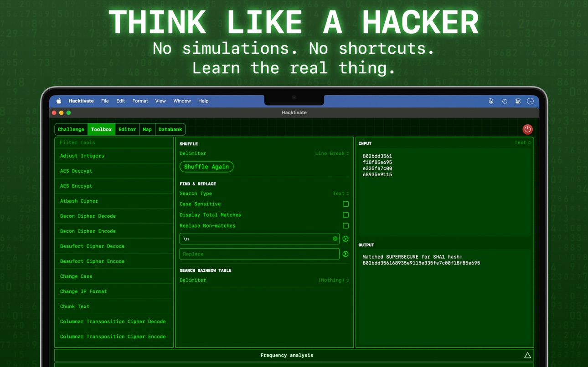Open the Shuffle Delimiter Line Break dropdown

(x=332, y=153)
